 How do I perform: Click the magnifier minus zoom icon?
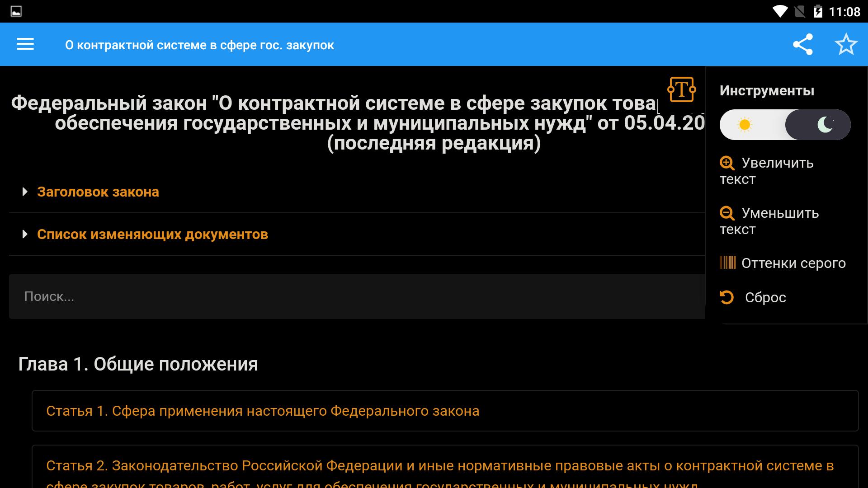point(727,213)
